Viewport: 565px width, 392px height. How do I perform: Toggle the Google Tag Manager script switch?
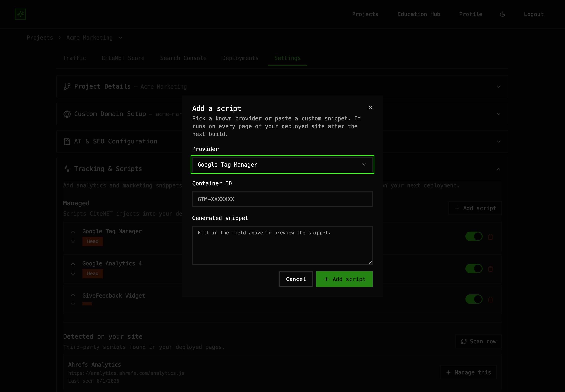click(474, 237)
